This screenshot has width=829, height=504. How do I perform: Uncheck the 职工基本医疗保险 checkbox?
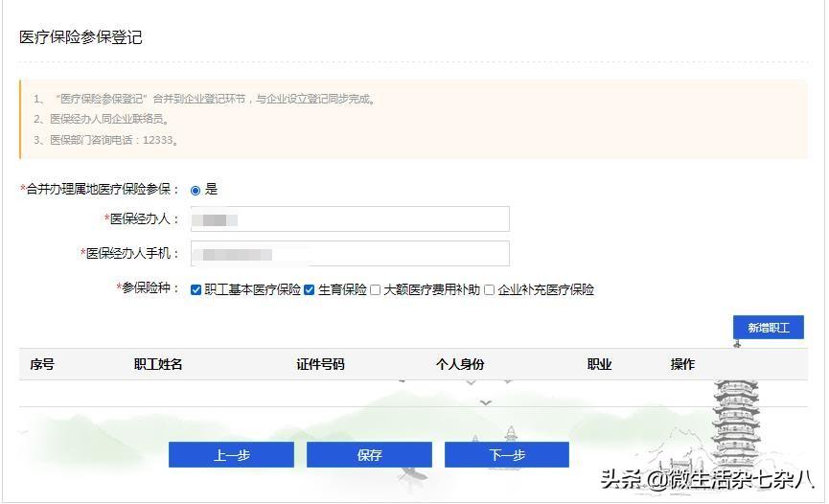[196, 289]
